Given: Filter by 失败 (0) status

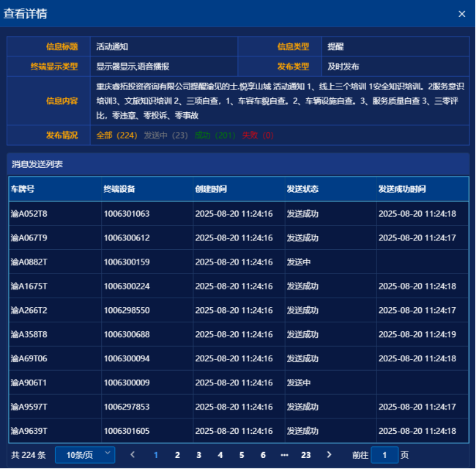Looking at the screenshot, I should (257, 136).
